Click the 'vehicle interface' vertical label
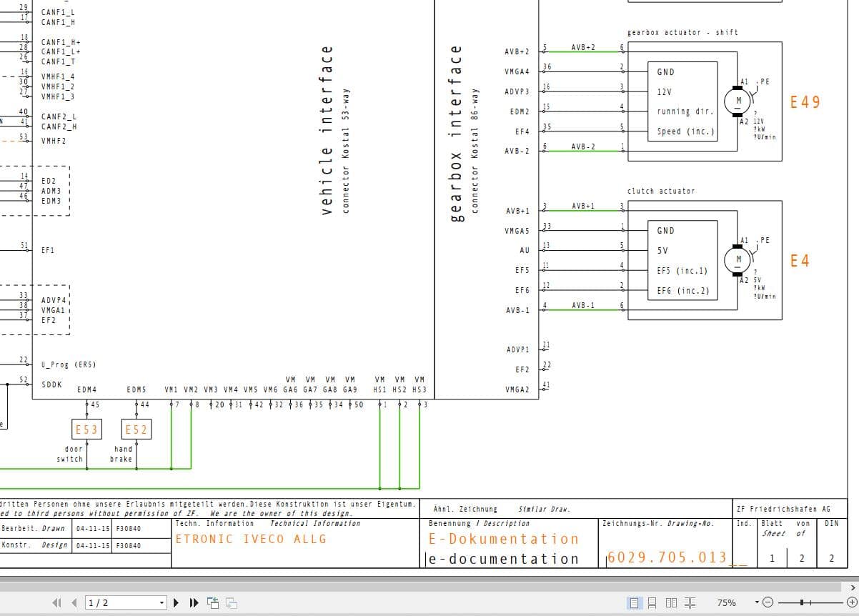The width and height of the screenshot is (859, 616). (327, 131)
